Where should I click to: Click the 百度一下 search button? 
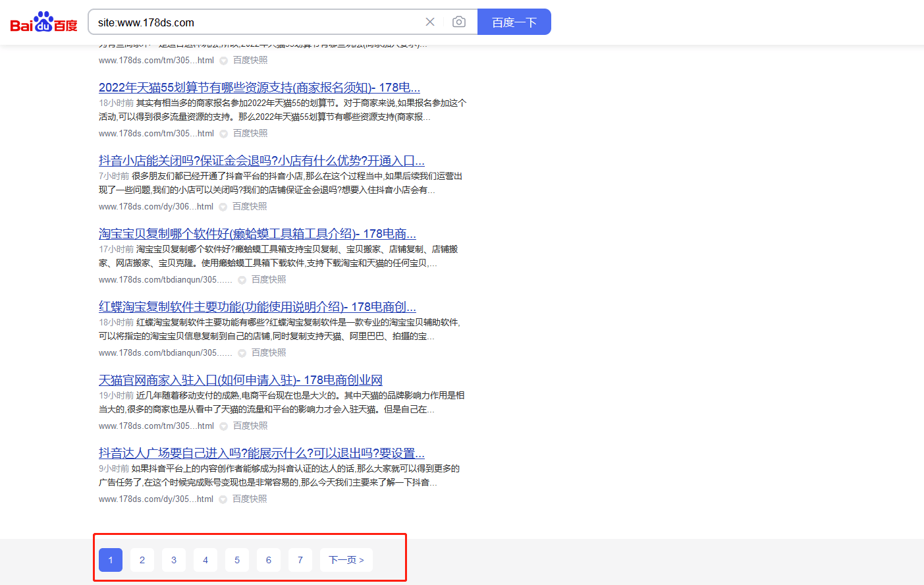(x=514, y=22)
